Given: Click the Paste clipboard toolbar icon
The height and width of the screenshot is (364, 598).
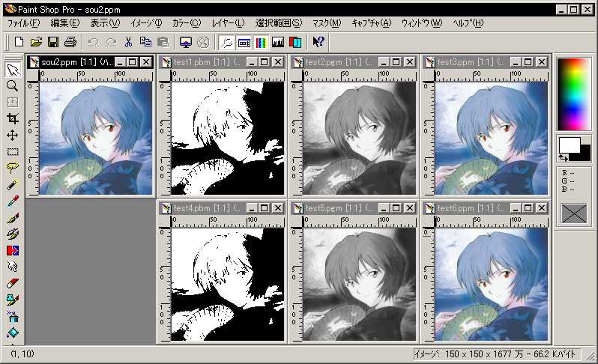Looking at the screenshot, I should pyautogui.click(x=163, y=42).
